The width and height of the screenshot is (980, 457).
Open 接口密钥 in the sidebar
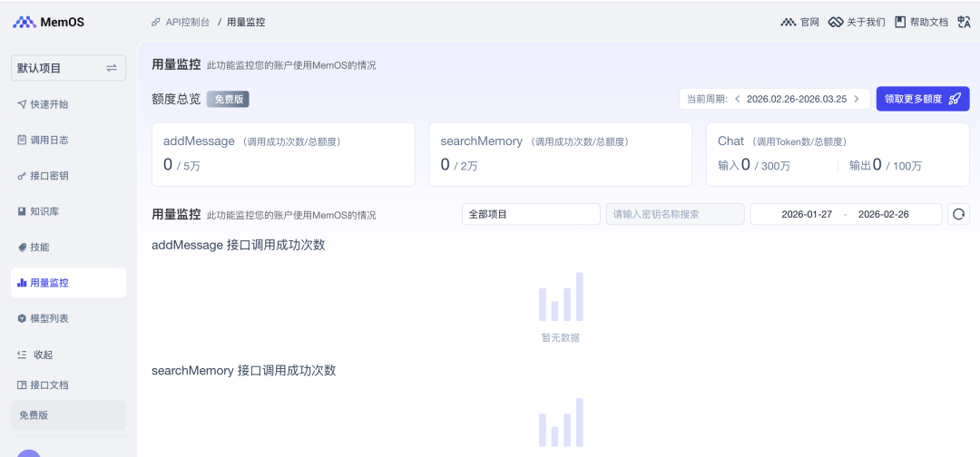click(x=69, y=176)
